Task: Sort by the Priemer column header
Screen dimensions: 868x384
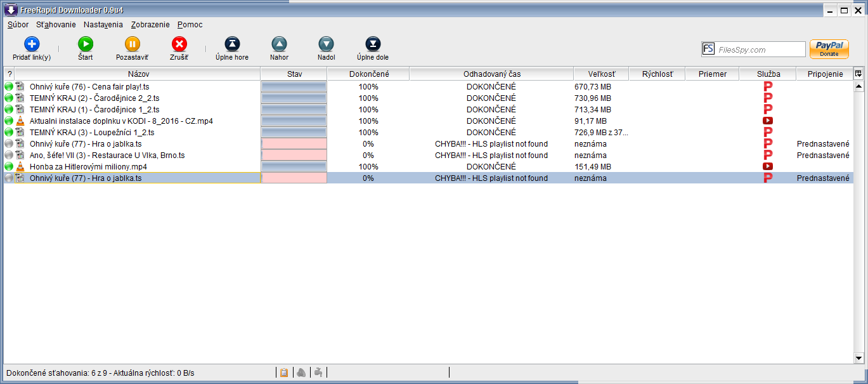Action: point(712,74)
